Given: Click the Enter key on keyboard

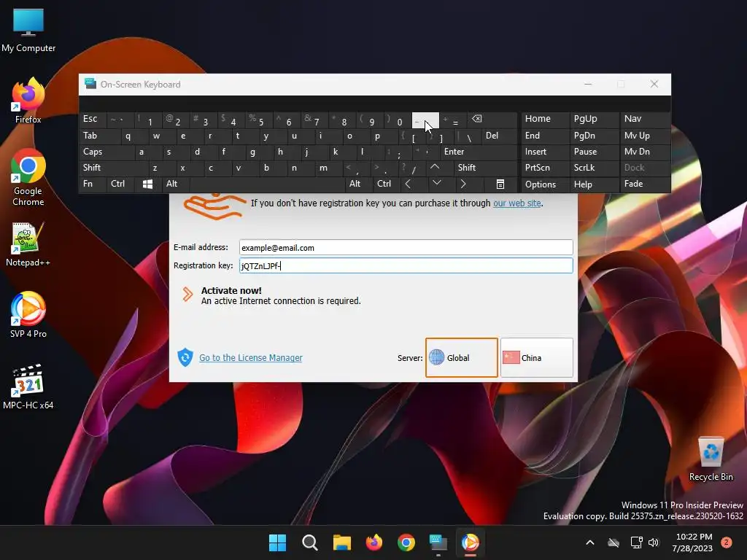Looking at the screenshot, I should pyautogui.click(x=478, y=152).
